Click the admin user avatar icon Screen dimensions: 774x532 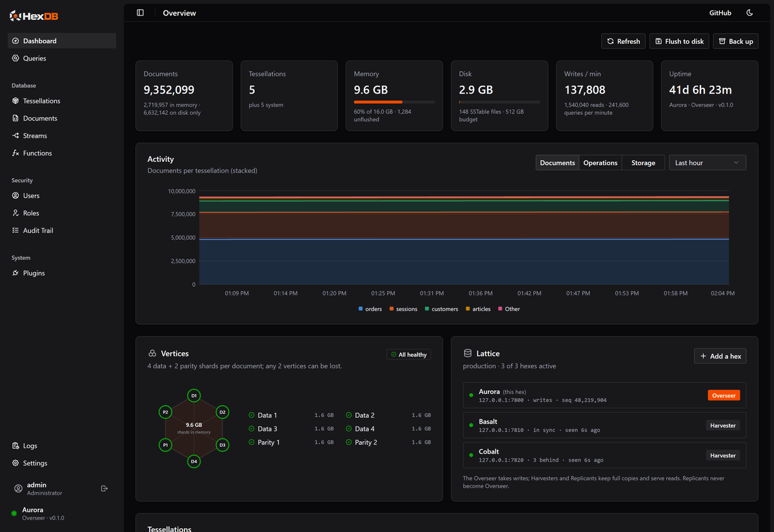click(18, 489)
